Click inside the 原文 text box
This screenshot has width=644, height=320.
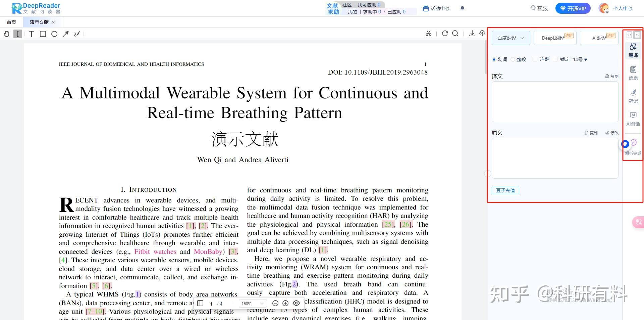555,158
